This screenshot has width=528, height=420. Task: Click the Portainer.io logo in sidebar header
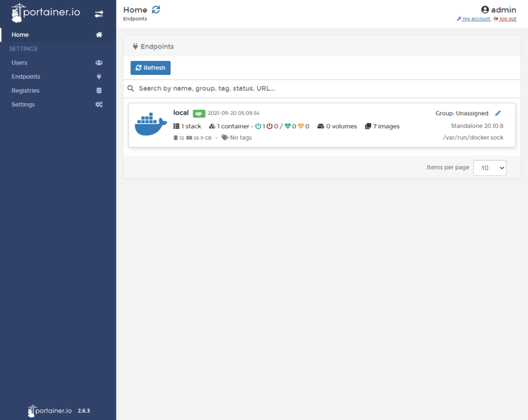pos(46,13)
